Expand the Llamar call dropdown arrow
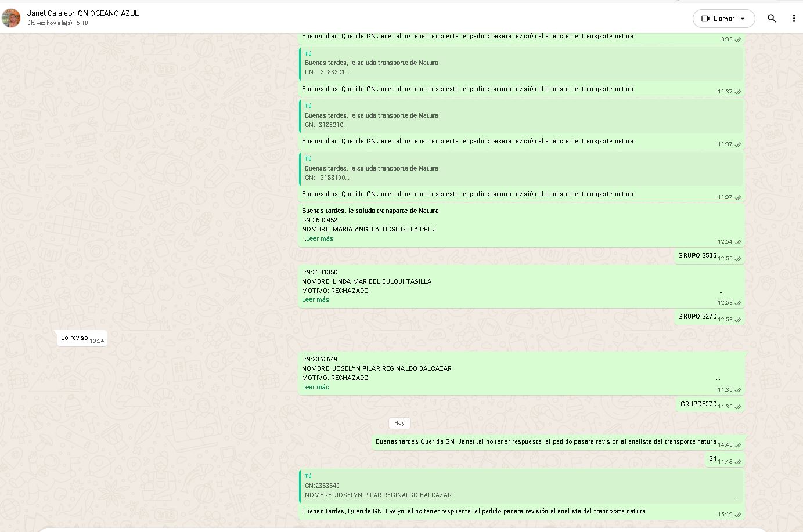 (x=743, y=19)
